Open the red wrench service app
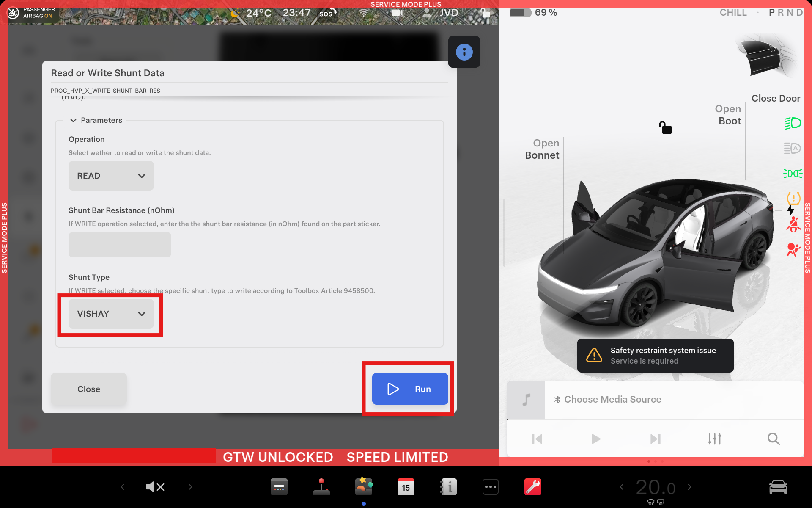The image size is (812, 508). 532,487
